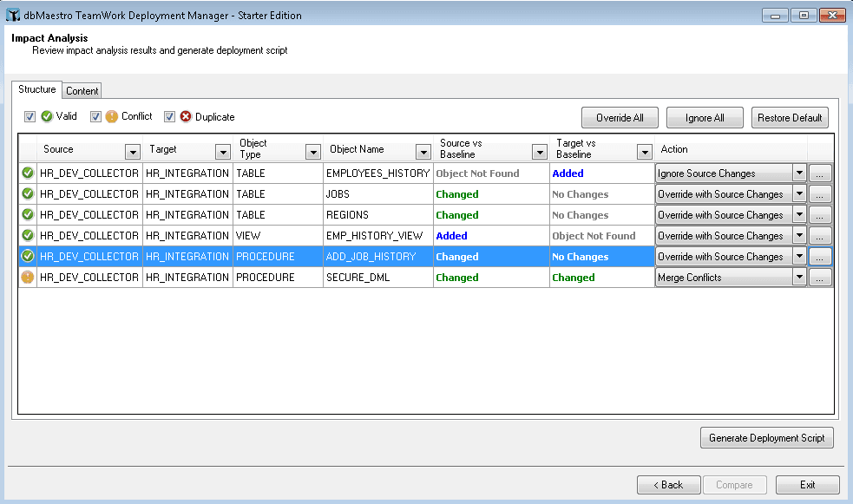Select the EMP_HISTORY_VIEW object name cell

point(378,235)
